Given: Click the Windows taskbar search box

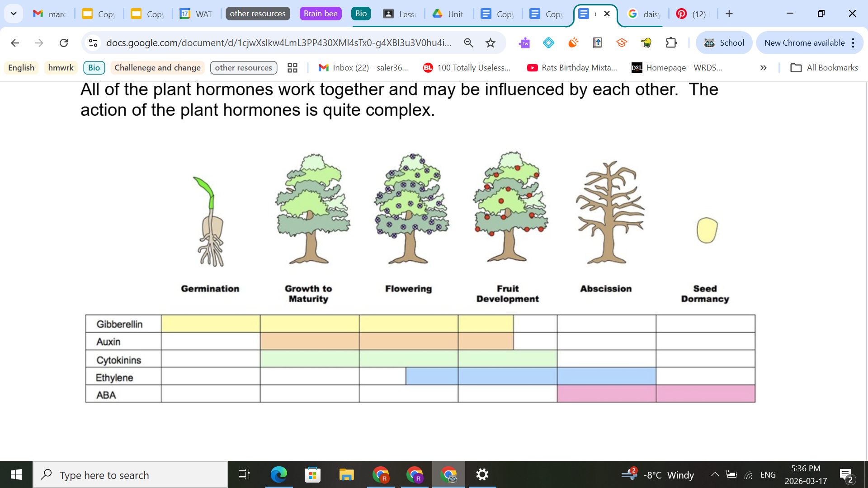Looking at the screenshot, I should coord(131,475).
